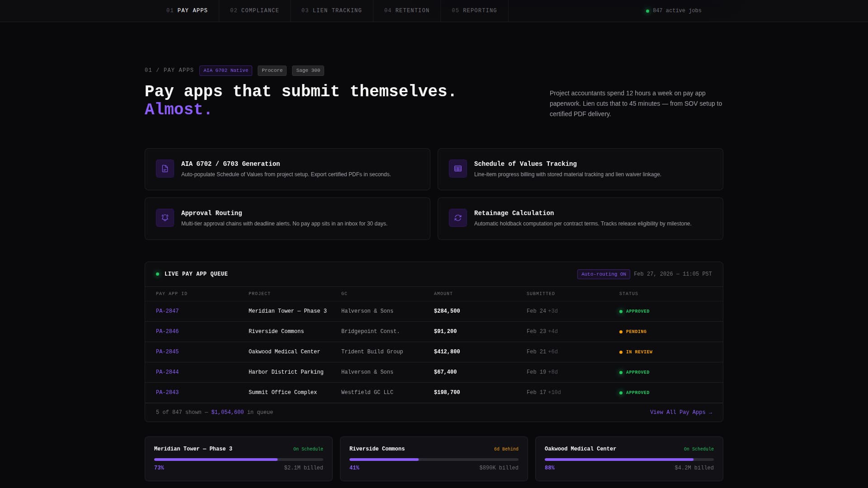The image size is (868, 488).
Task: Click the green dot beside 847 active jobs
Action: 647,11
